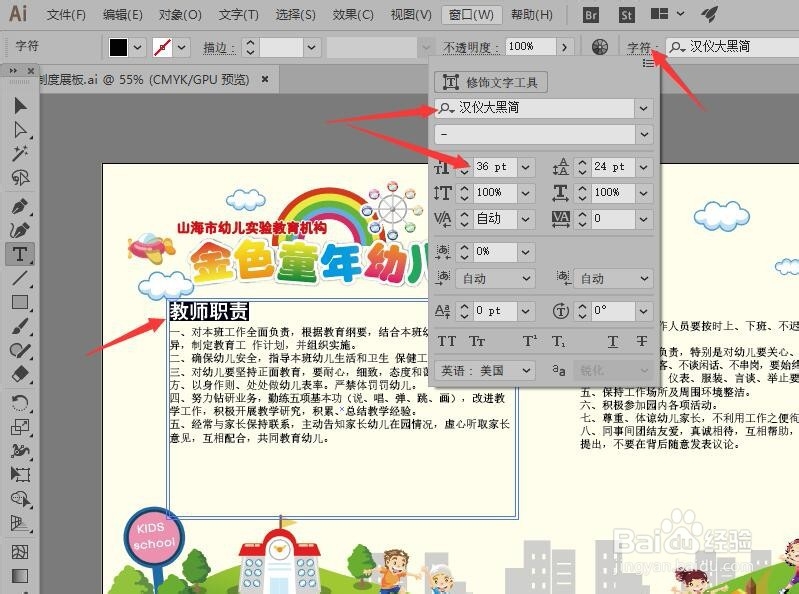This screenshot has width=799, height=594.
Task: Select the Width/Warp tool
Action: [x=20, y=451]
